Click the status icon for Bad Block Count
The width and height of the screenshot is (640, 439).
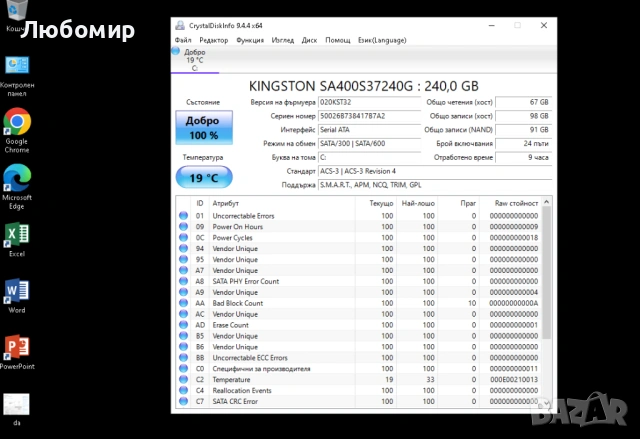click(183, 303)
